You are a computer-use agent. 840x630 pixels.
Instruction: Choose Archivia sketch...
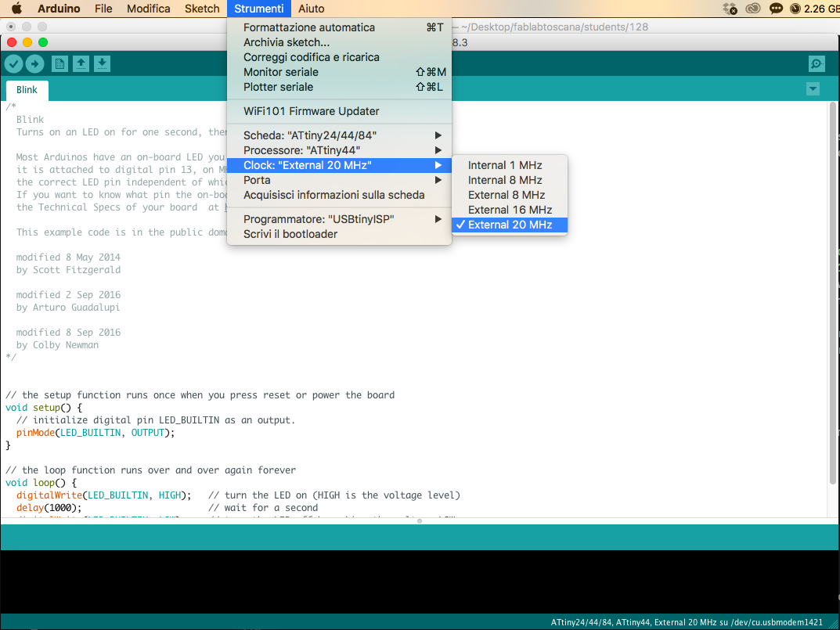click(339, 42)
